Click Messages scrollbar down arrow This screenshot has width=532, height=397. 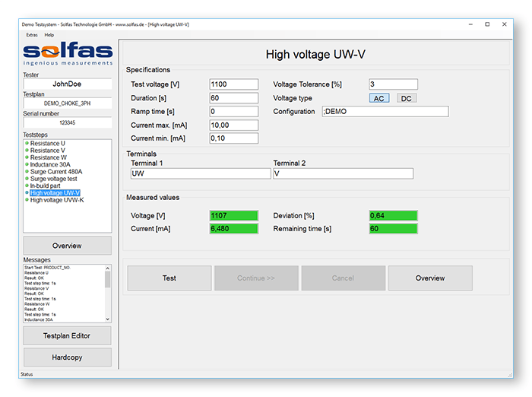click(x=108, y=319)
